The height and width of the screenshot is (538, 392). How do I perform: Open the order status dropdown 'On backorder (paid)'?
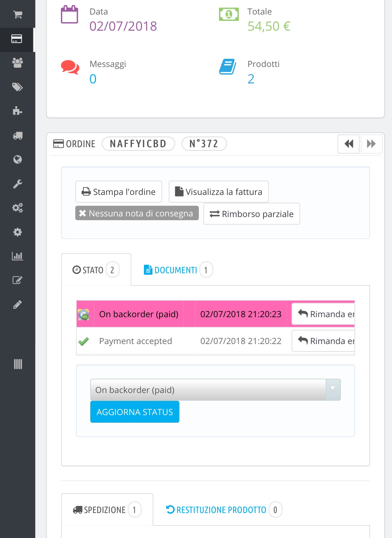click(x=216, y=390)
